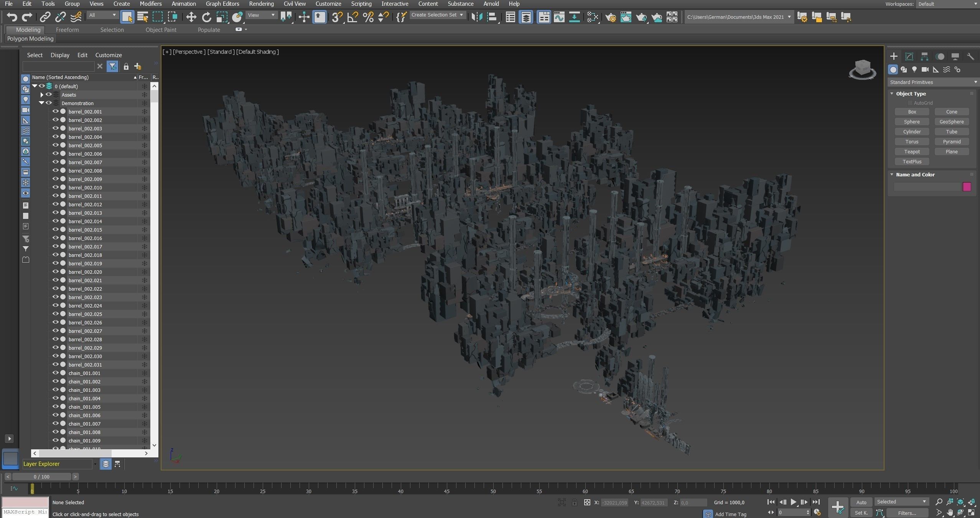
Task: Expand the Assets layer node
Action: 42,95
